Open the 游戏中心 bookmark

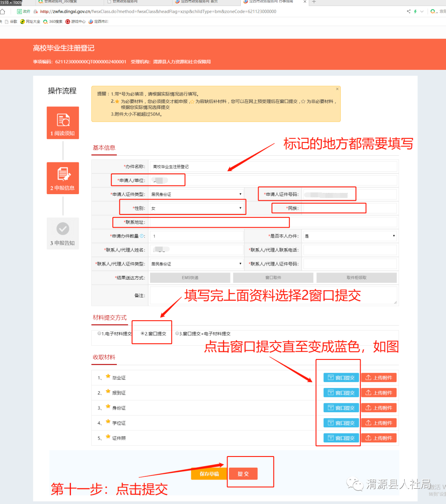pyautogui.click(x=76, y=21)
